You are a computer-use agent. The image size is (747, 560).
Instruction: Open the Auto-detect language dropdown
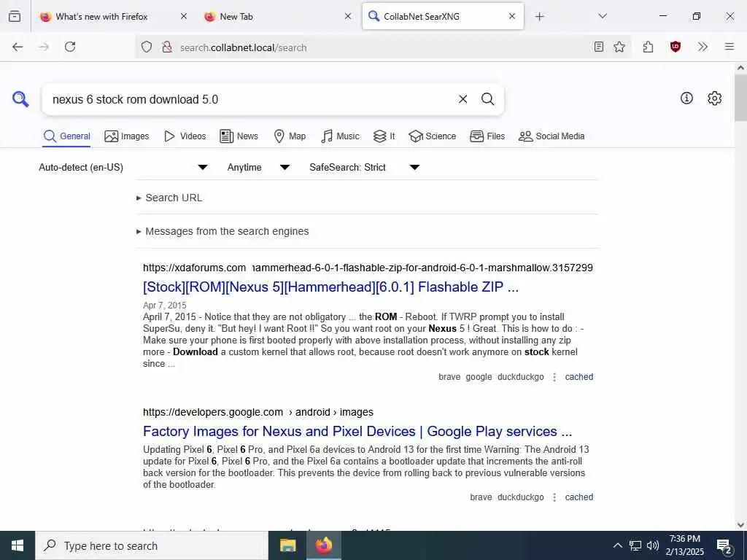[123, 167]
